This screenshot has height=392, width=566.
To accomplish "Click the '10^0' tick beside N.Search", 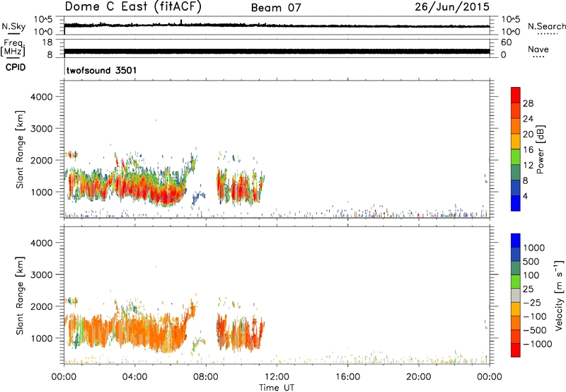I will (511, 32).
